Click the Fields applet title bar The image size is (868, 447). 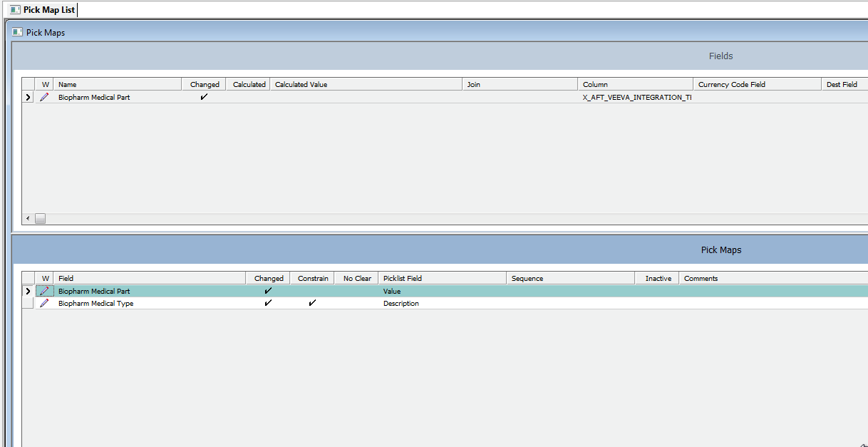(x=440, y=56)
